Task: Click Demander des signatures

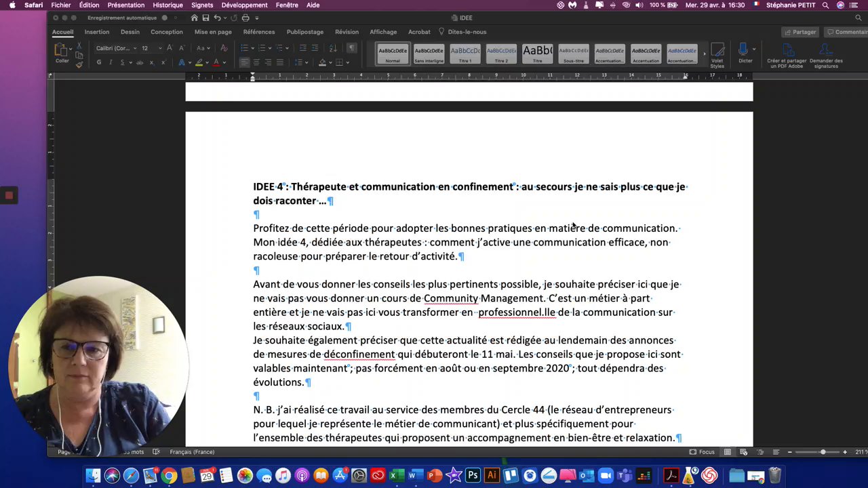Action: (826, 56)
